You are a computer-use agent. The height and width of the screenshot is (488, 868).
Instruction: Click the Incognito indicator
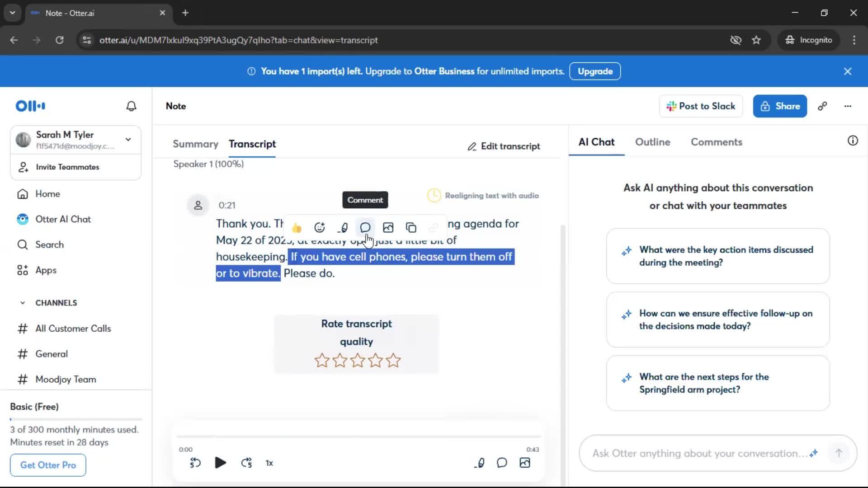[809, 40]
